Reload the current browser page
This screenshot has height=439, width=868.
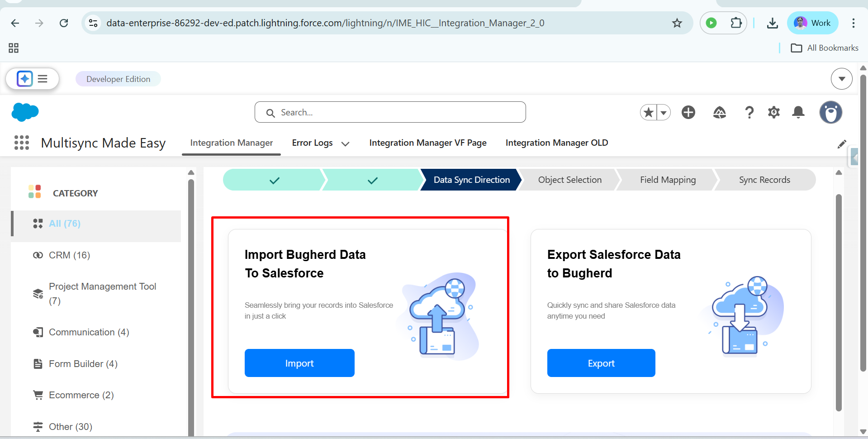(x=64, y=23)
